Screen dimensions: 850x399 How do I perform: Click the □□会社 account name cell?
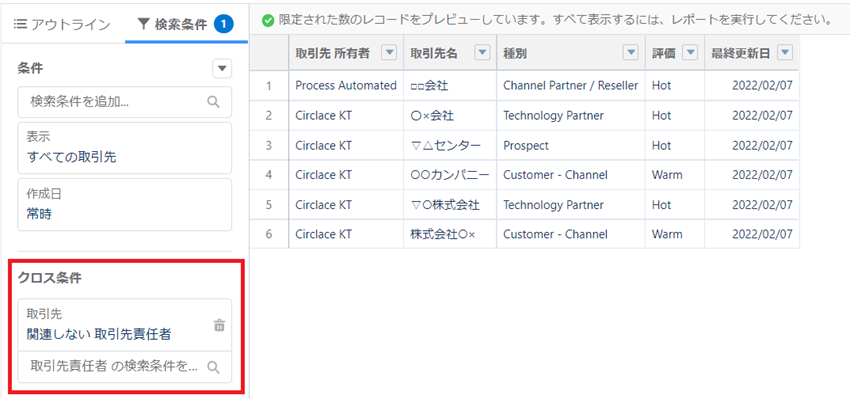click(450, 86)
